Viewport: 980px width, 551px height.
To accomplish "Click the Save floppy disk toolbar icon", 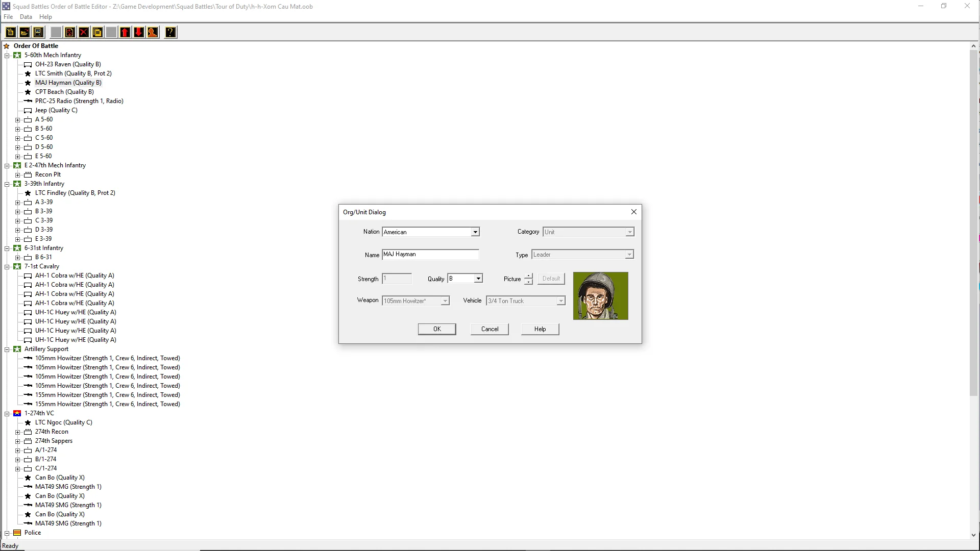I will pos(38,33).
